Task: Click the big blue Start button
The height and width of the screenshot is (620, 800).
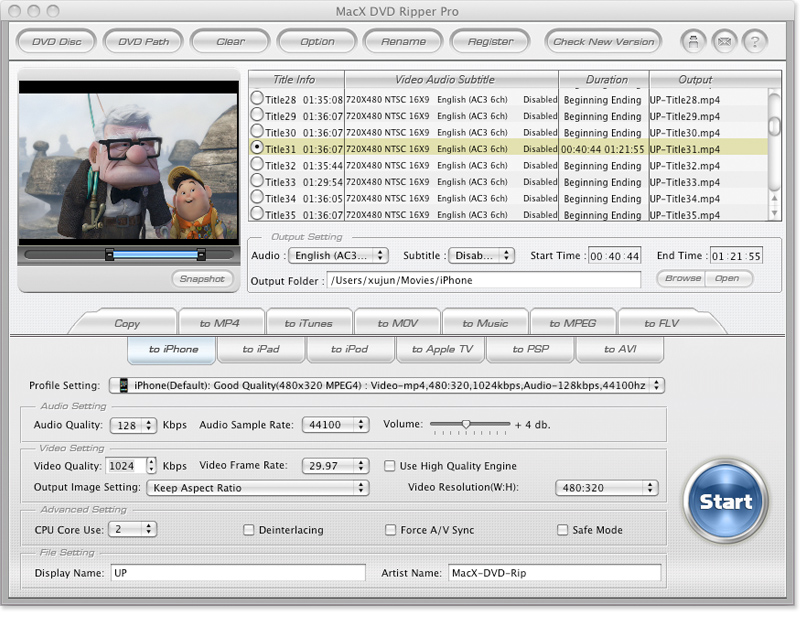Action: (x=725, y=501)
